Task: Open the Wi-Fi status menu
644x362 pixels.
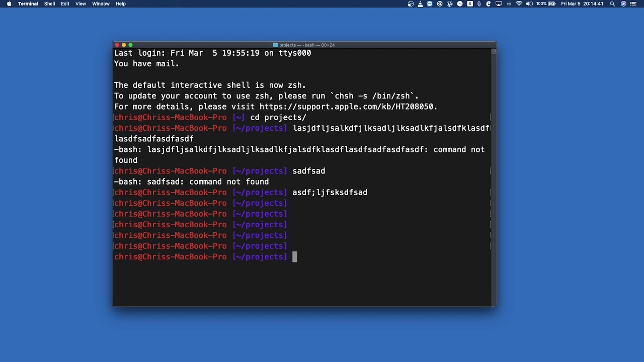Action: (x=519, y=4)
